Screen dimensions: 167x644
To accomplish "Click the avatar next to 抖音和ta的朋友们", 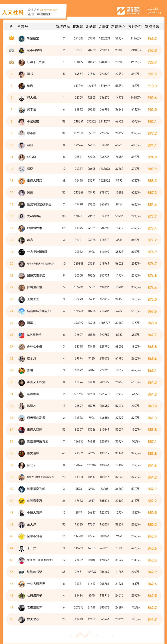I will [21, 311].
